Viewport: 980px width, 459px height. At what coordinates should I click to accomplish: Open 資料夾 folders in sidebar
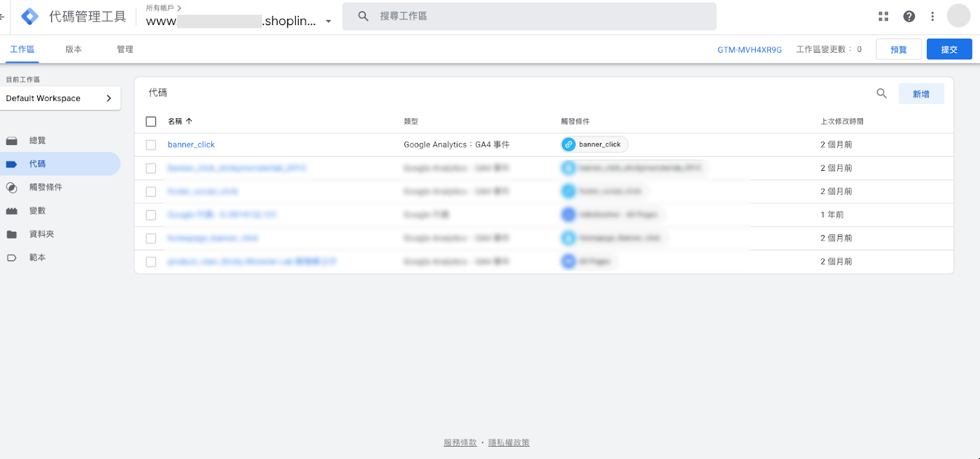click(42, 234)
